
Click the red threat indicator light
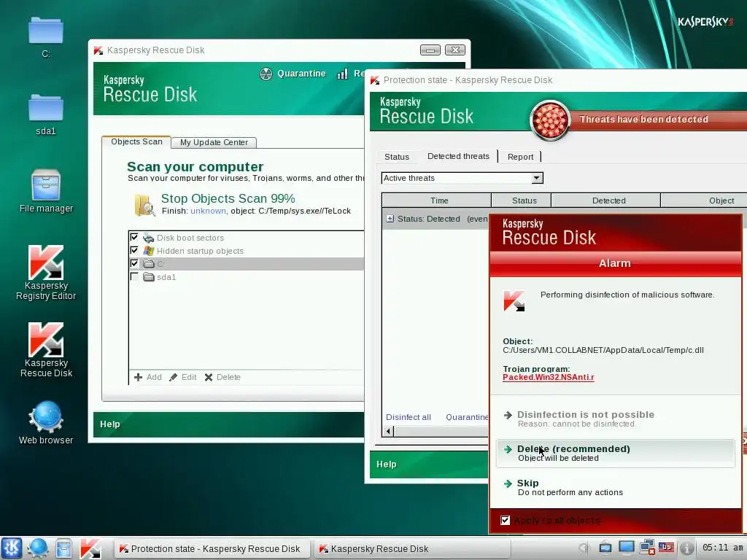[x=550, y=120]
